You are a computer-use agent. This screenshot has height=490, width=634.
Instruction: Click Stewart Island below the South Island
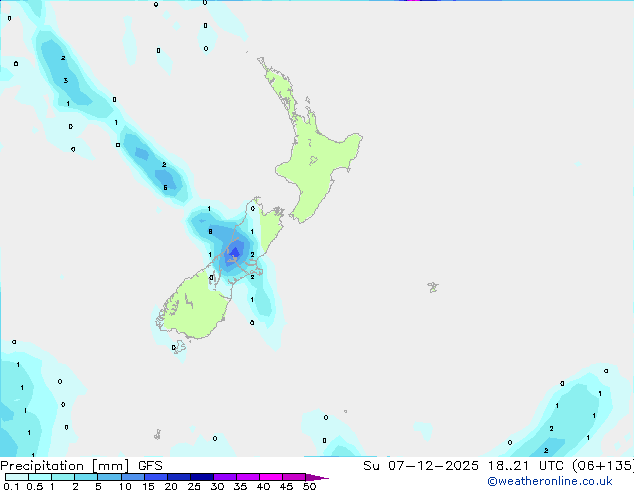[x=179, y=347]
